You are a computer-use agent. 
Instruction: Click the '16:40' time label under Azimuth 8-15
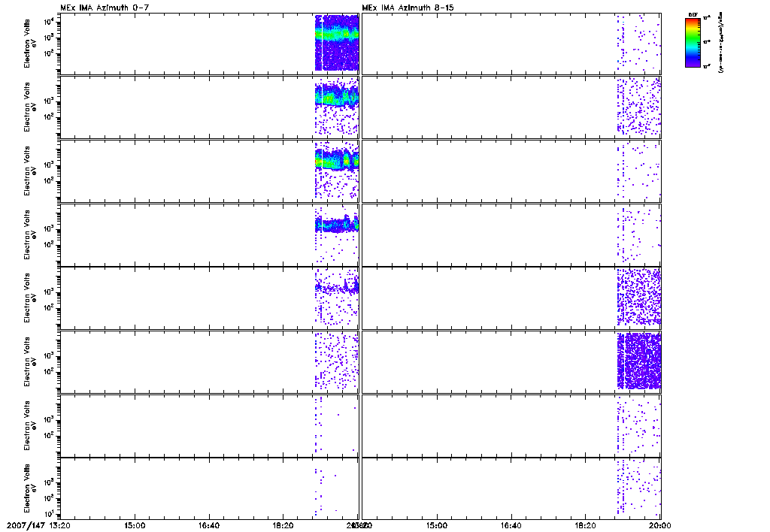coord(511,526)
